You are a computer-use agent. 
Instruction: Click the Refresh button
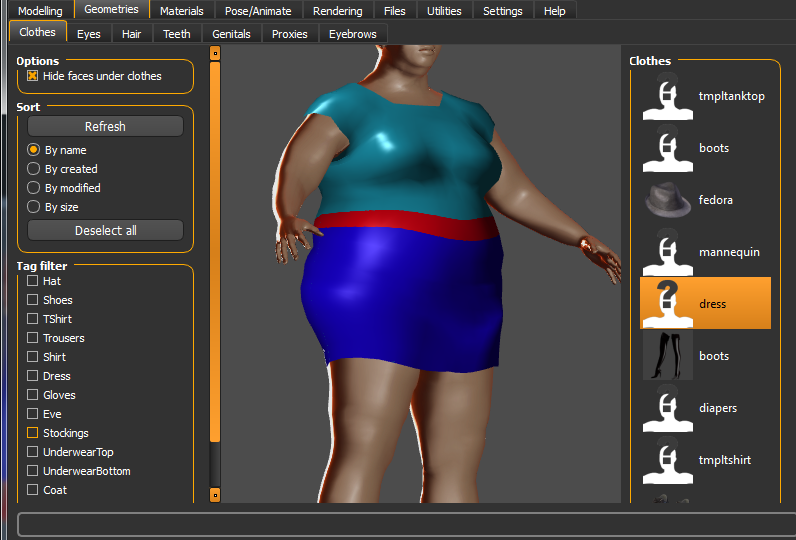pos(105,126)
